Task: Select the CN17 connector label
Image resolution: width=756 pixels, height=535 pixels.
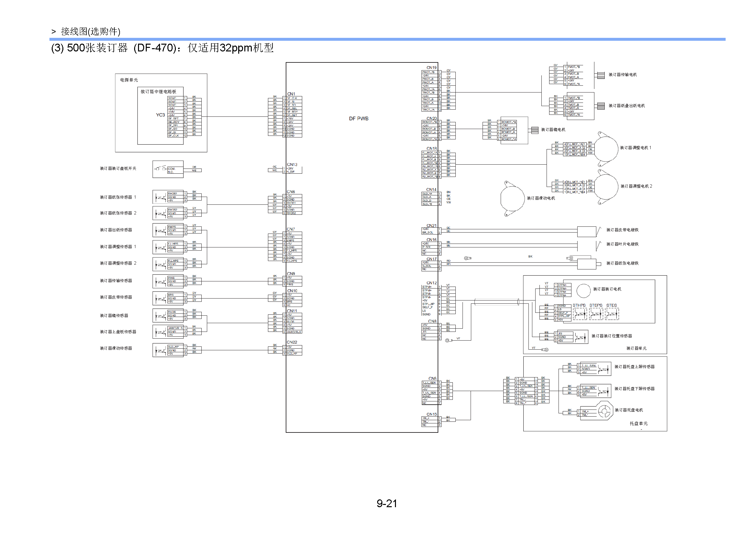Action: (431, 259)
